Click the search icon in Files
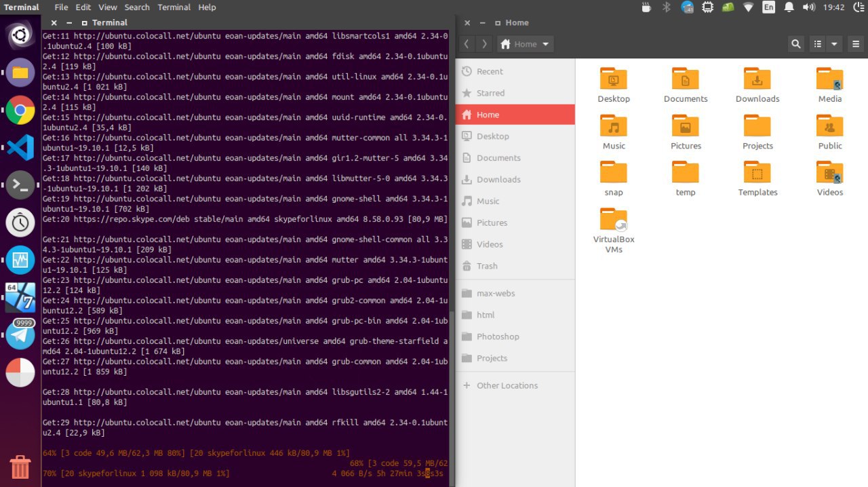The height and width of the screenshot is (487, 868). (796, 44)
